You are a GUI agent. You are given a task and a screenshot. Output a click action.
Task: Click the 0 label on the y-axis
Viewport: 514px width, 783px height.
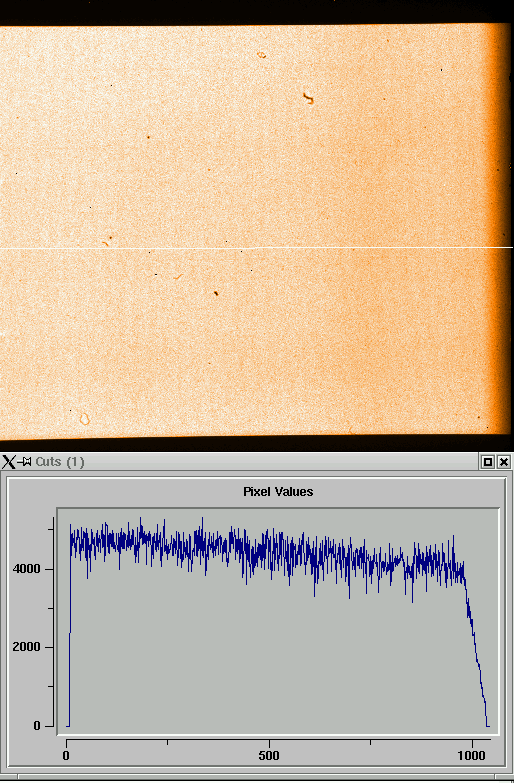point(37,726)
